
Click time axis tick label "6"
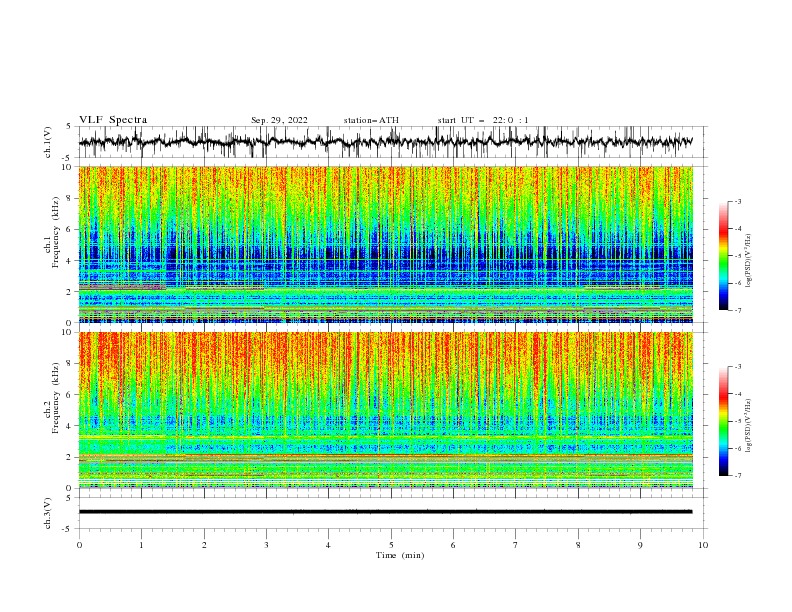453,545
